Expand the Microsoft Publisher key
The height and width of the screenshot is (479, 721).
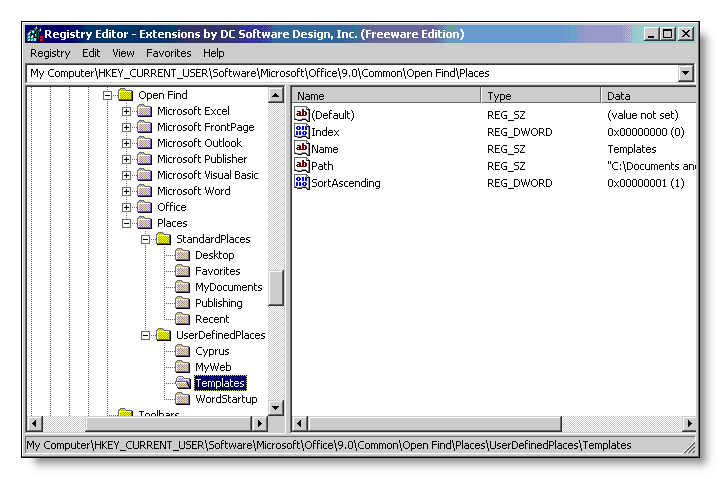coord(126,160)
